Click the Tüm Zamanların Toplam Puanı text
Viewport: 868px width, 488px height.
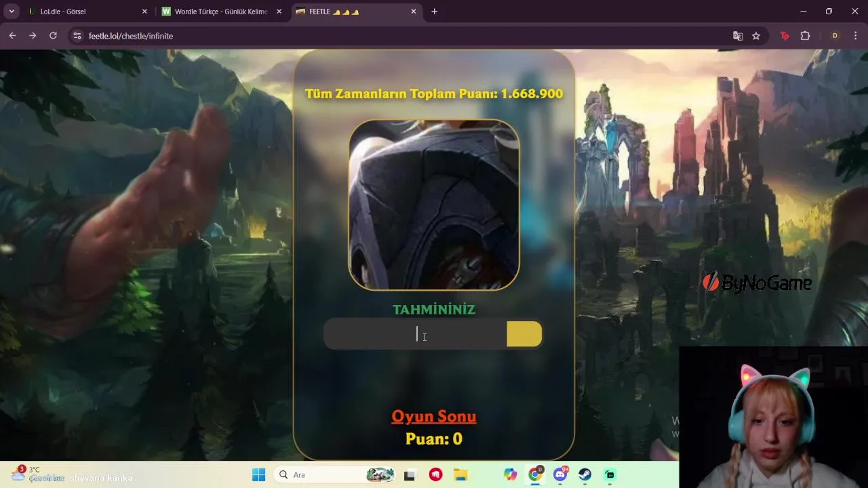[x=434, y=94]
